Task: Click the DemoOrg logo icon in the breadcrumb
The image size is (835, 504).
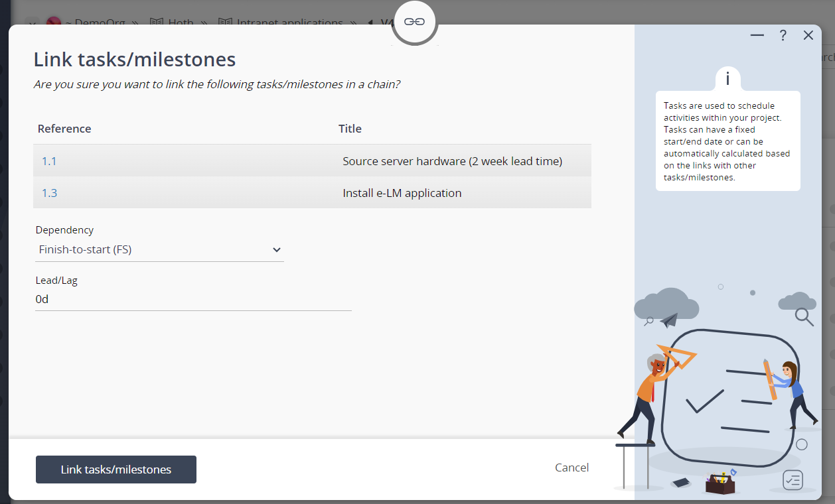Action: point(54,23)
